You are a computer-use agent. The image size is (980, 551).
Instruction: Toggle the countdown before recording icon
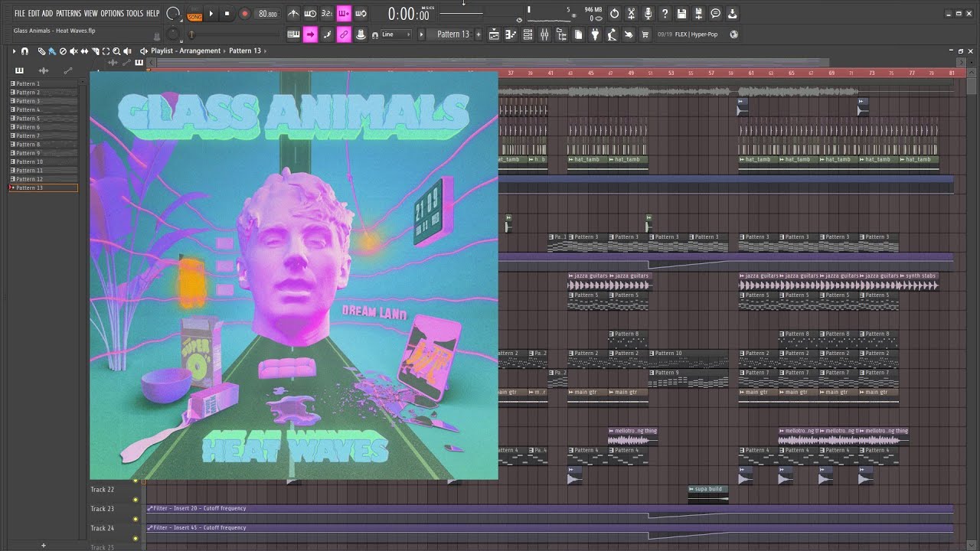coord(327,14)
